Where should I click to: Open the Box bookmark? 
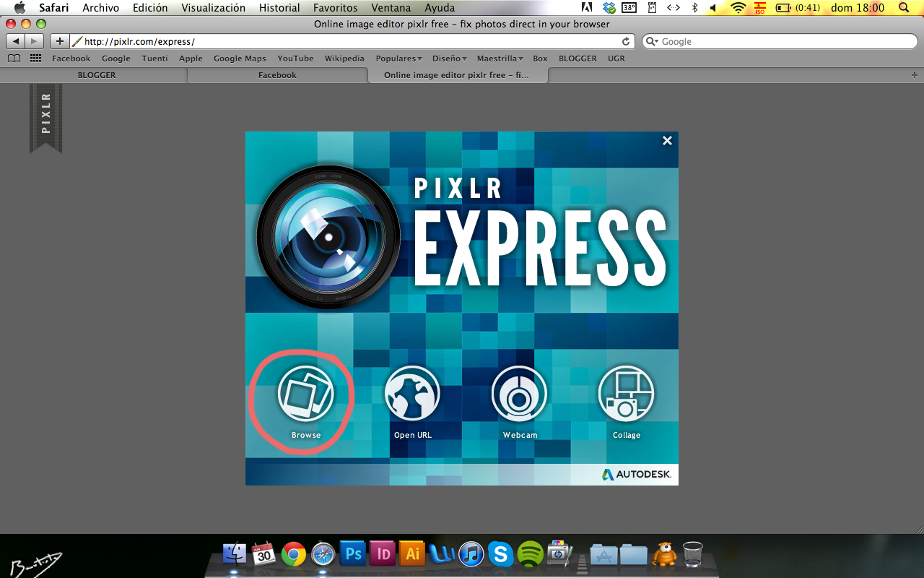tap(540, 59)
